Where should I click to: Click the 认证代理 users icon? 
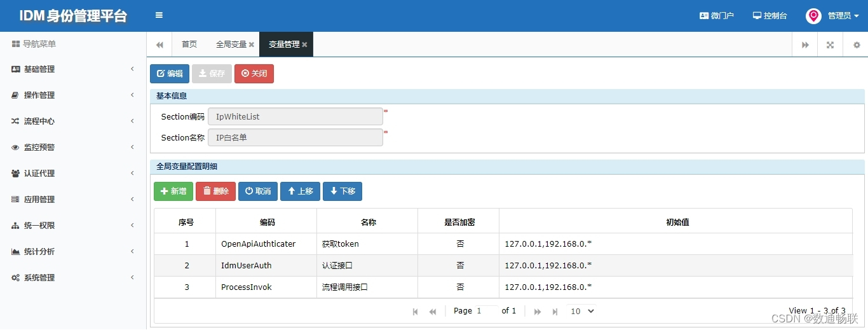pos(16,173)
